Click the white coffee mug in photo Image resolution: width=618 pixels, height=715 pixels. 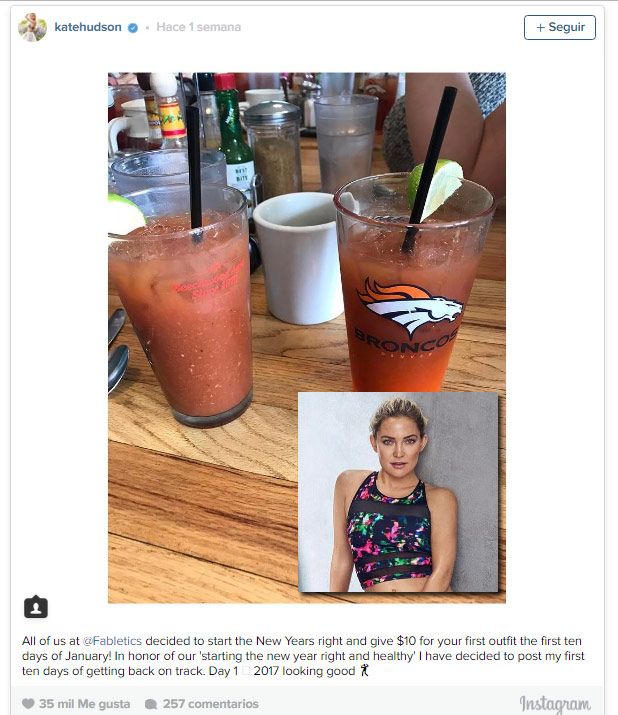[298, 258]
